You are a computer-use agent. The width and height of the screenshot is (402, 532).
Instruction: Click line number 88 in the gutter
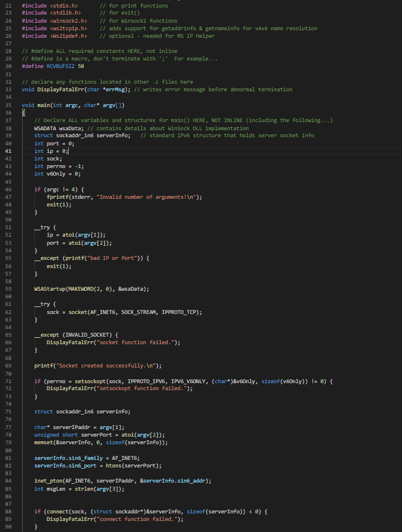tap(8, 512)
